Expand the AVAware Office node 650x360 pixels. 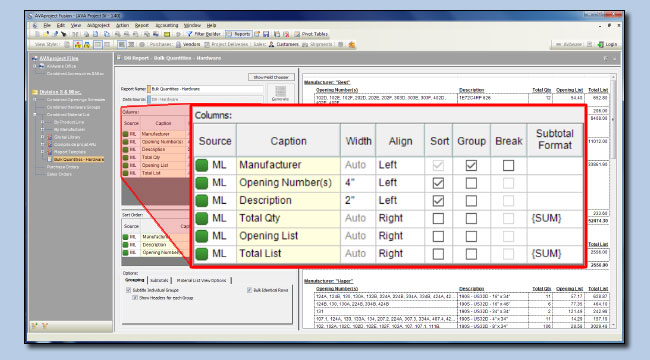35,66
